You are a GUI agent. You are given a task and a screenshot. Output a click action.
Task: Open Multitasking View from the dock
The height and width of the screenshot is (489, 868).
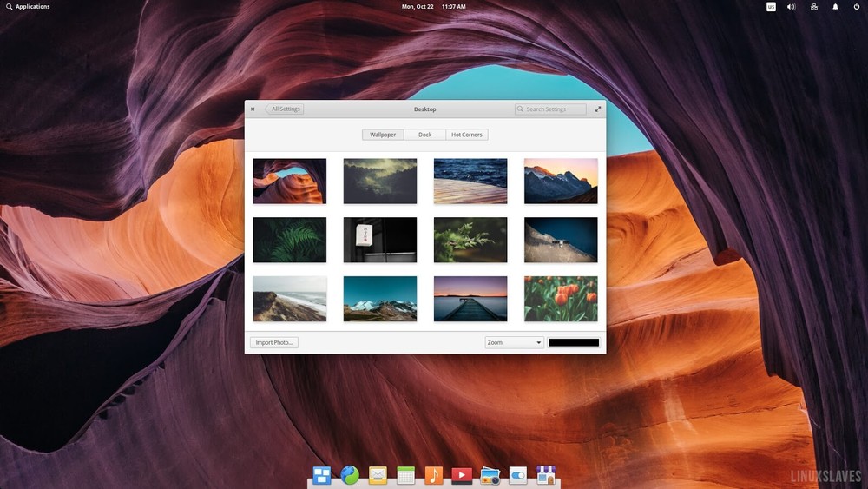(x=322, y=475)
